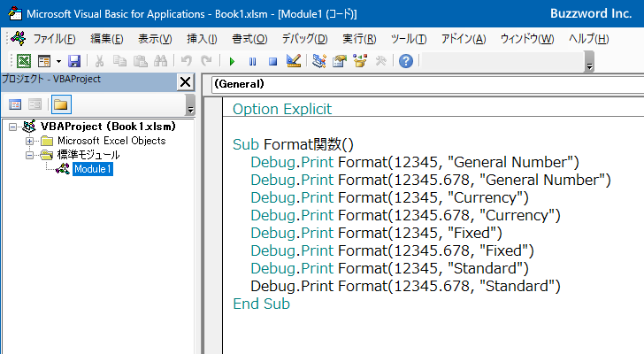Open VBA Help question mark icon
This screenshot has width=644, height=354.
coord(406,61)
